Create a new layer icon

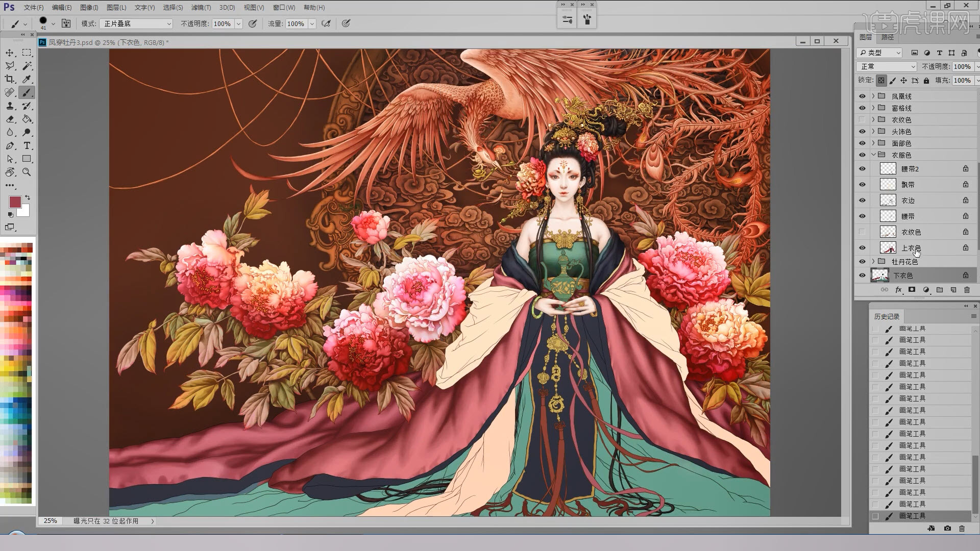(953, 290)
